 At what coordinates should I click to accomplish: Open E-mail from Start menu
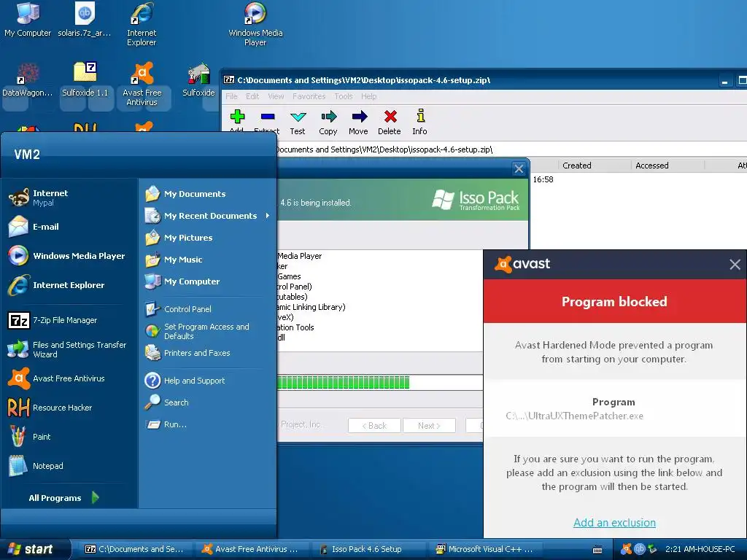click(x=69, y=227)
